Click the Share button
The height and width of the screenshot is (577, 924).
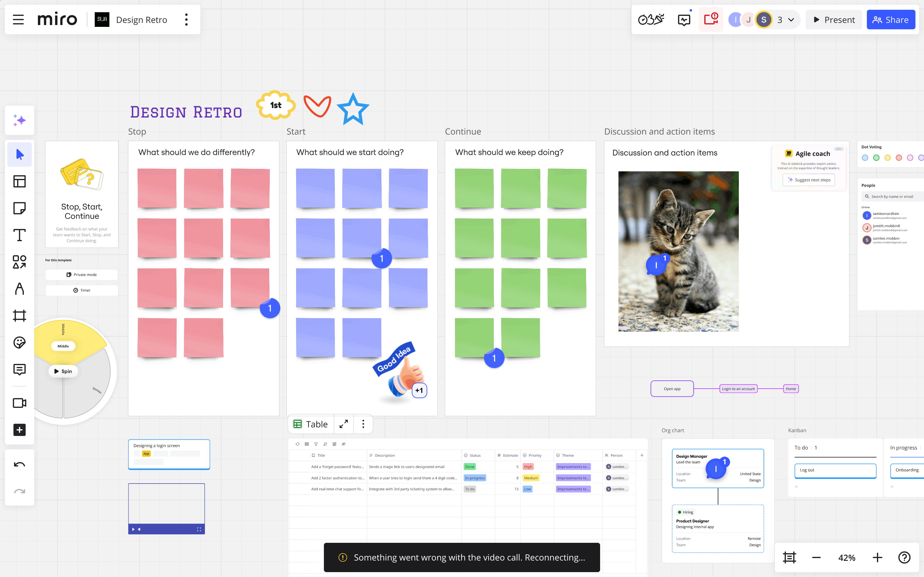[890, 20]
